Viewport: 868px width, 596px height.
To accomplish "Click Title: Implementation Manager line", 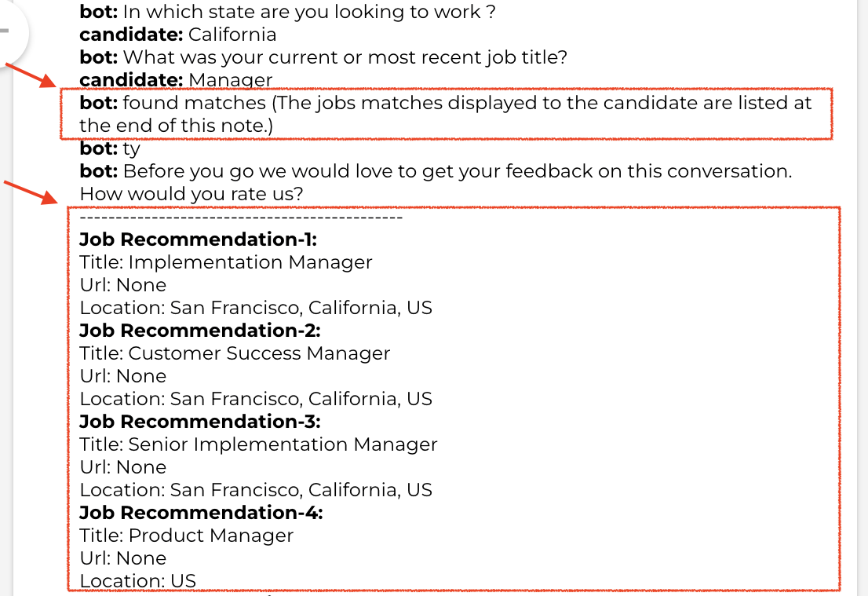I will pyautogui.click(x=226, y=262).
